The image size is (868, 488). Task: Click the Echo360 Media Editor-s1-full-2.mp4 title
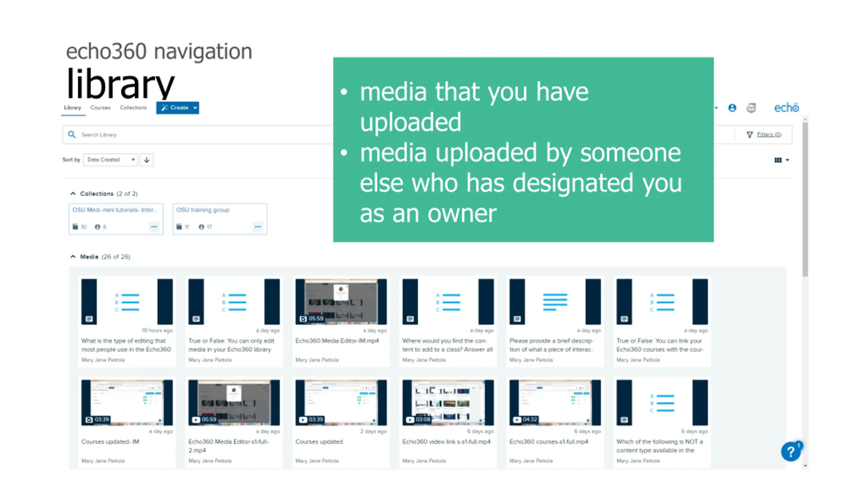pyautogui.click(x=228, y=446)
